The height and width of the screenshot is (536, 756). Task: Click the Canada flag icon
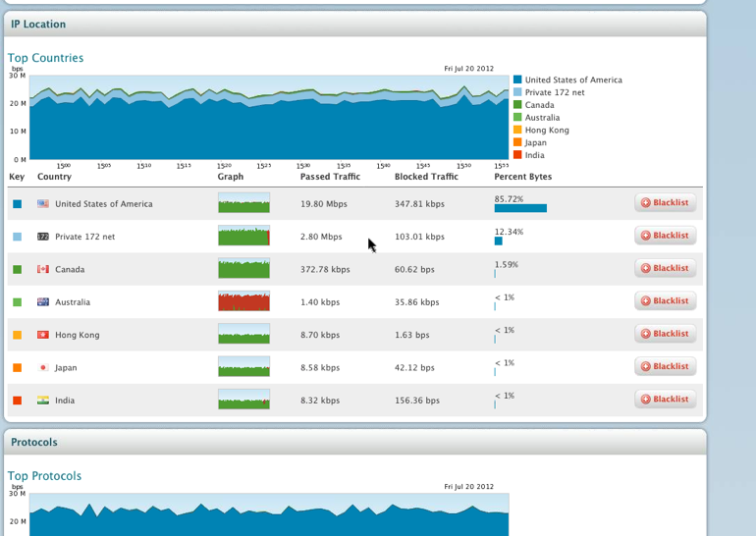click(43, 269)
